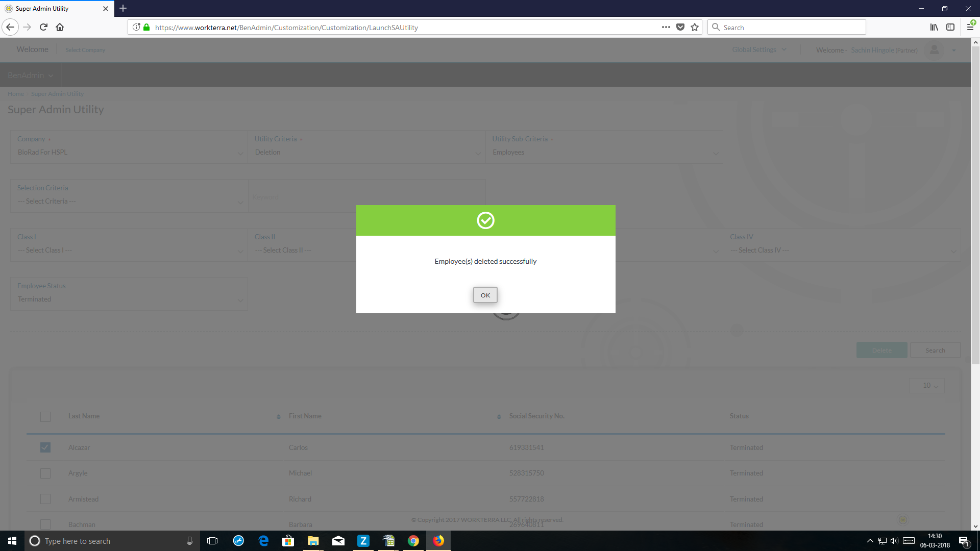Image resolution: width=980 pixels, height=551 pixels.
Task: Click Save to Pocket icon
Action: tap(680, 27)
